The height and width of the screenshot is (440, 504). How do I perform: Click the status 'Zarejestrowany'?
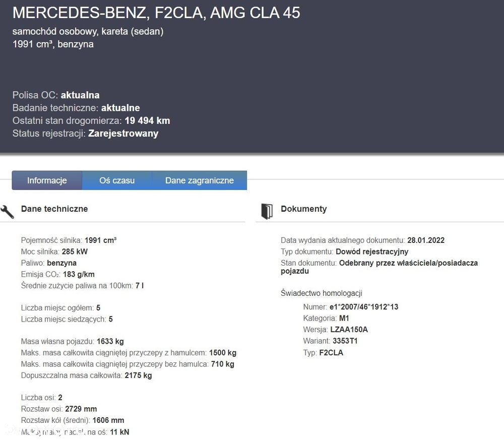click(123, 134)
